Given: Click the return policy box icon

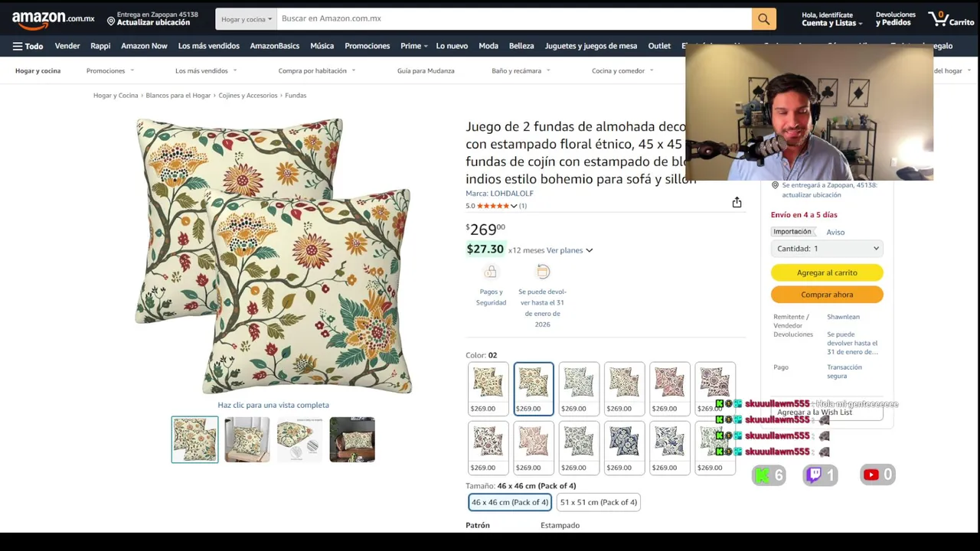Looking at the screenshot, I should coord(543,272).
